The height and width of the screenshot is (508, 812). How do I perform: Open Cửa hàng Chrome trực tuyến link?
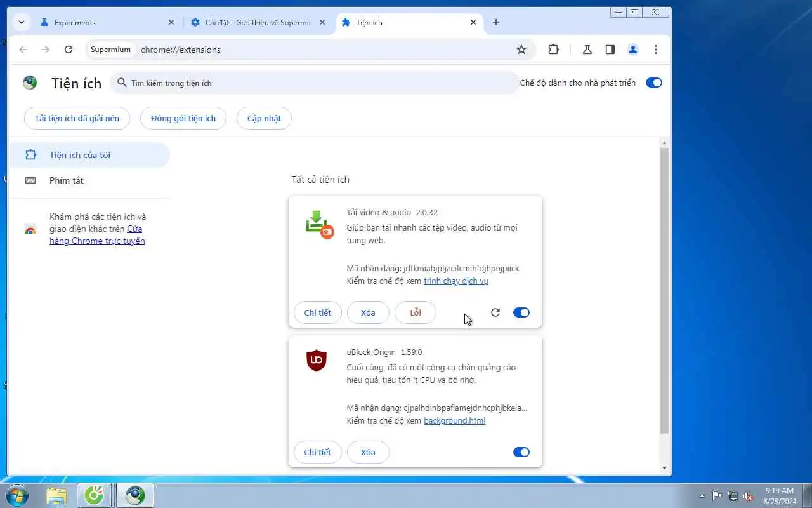(x=97, y=235)
